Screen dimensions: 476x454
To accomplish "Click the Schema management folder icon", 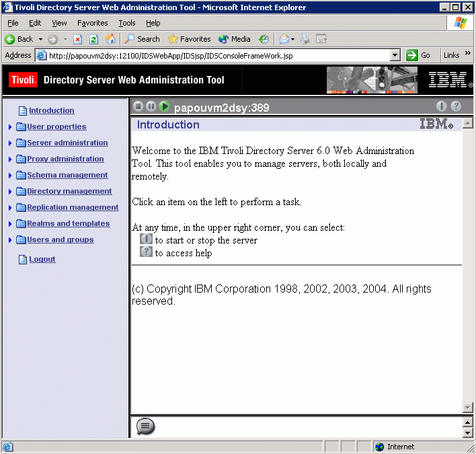I will coord(21,176).
